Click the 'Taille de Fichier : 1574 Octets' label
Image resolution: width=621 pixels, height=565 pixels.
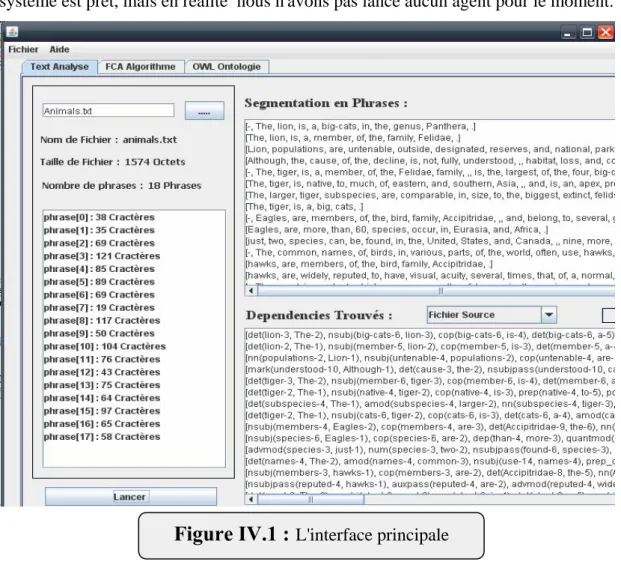coord(112,162)
